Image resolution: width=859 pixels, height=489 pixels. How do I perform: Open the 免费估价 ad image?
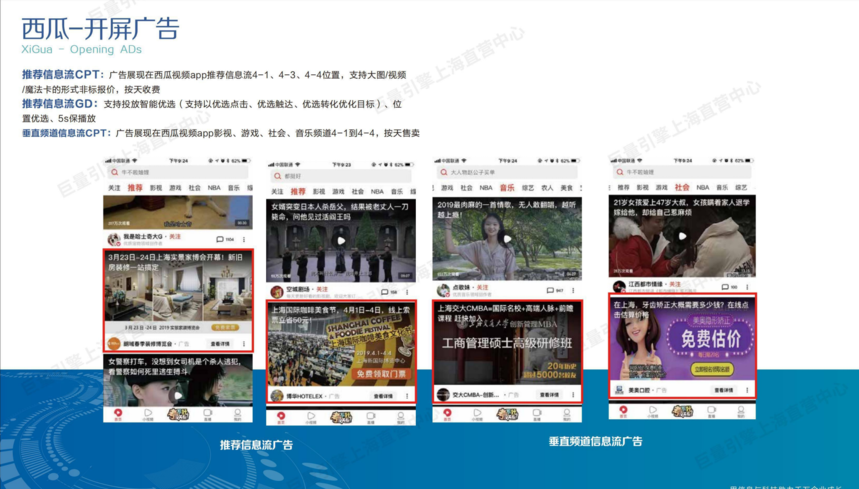tap(682, 338)
